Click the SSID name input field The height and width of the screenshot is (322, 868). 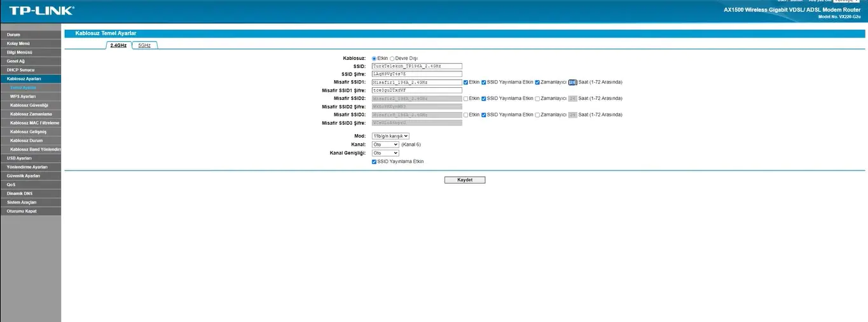(x=417, y=66)
